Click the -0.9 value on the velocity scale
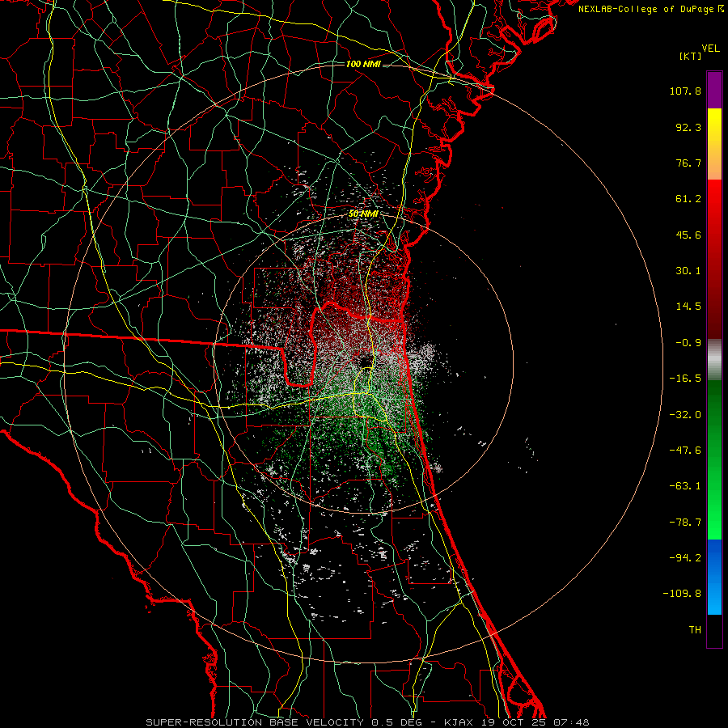This screenshot has height=728, width=728. (688, 343)
